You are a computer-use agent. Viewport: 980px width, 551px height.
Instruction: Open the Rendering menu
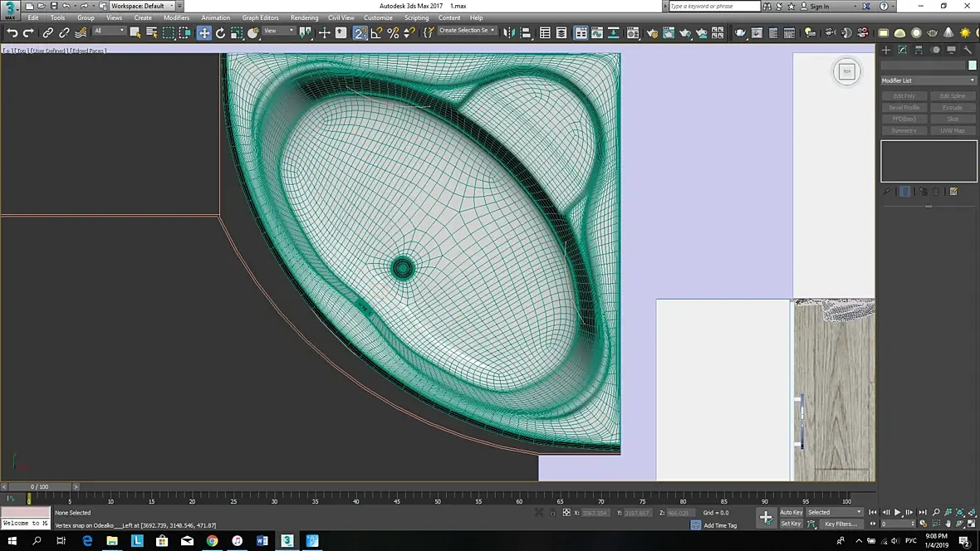304,17
